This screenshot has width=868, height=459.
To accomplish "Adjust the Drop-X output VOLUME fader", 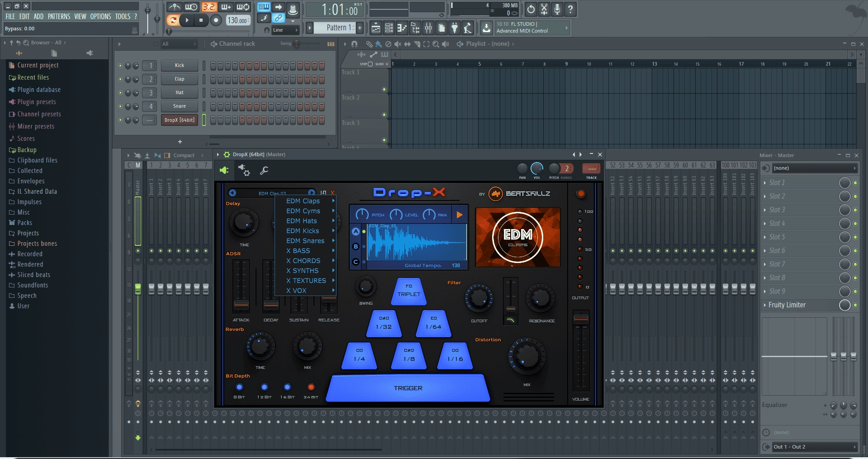I will 581,319.
